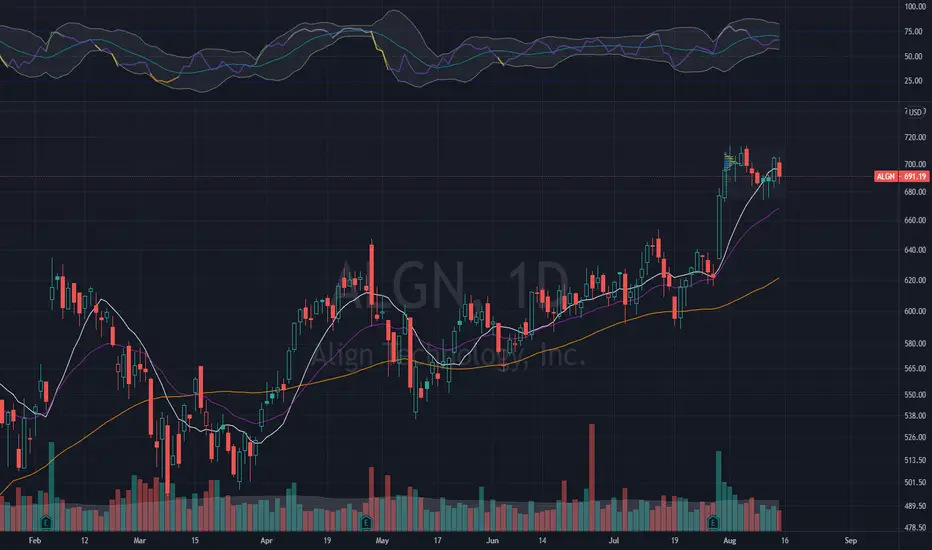
Task: Click the 50.00 indicator scale label
Action: (914, 57)
